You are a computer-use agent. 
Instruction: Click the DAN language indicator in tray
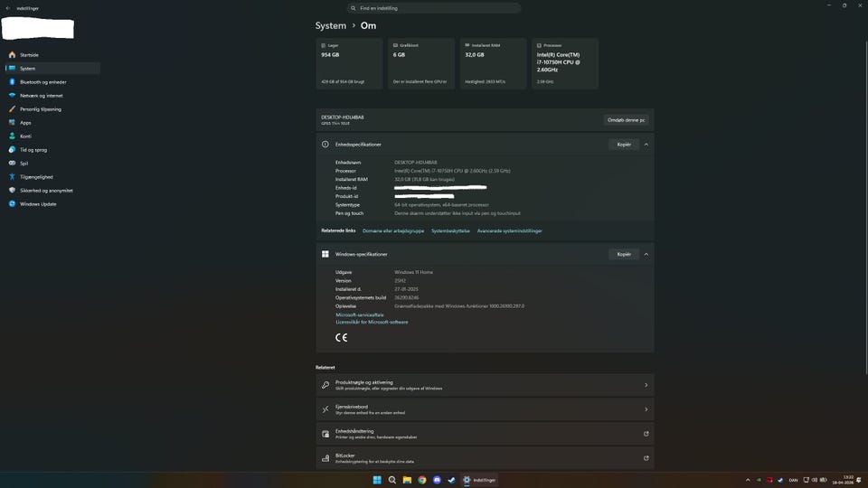[x=793, y=480]
